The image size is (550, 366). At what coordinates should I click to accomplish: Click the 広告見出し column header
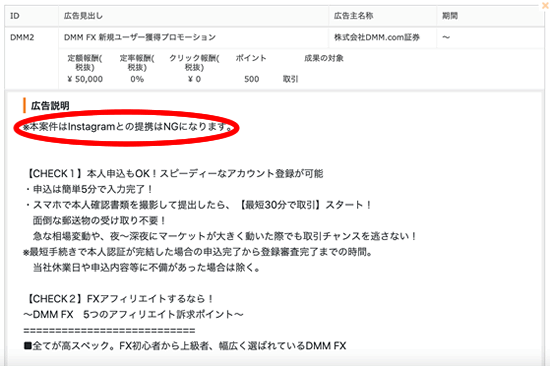click(83, 16)
